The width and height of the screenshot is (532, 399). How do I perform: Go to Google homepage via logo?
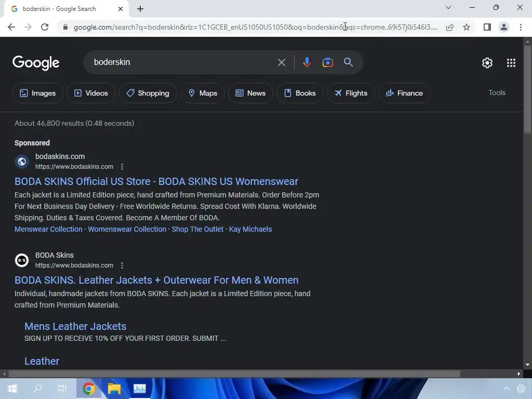pyautogui.click(x=36, y=63)
